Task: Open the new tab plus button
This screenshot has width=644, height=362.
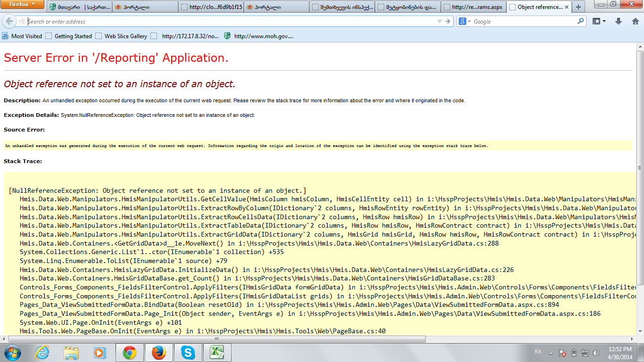Action: (x=578, y=7)
